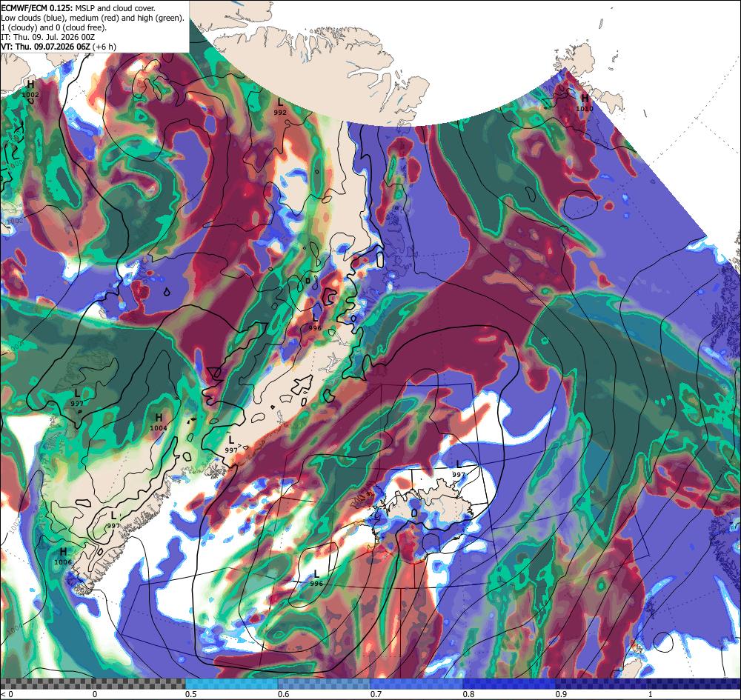
Task: Click the light blue 0.5–0.6 colorbar segment
Action: (231, 684)
